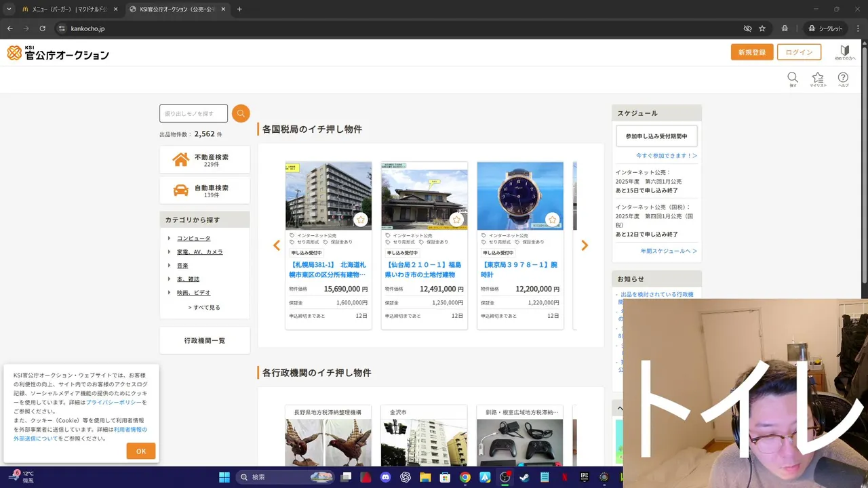Add 東京局3978-1 watch to favorites star
The width and height of the screenshot is (868, 488).
pyautogui.click(x=552, y=220)
